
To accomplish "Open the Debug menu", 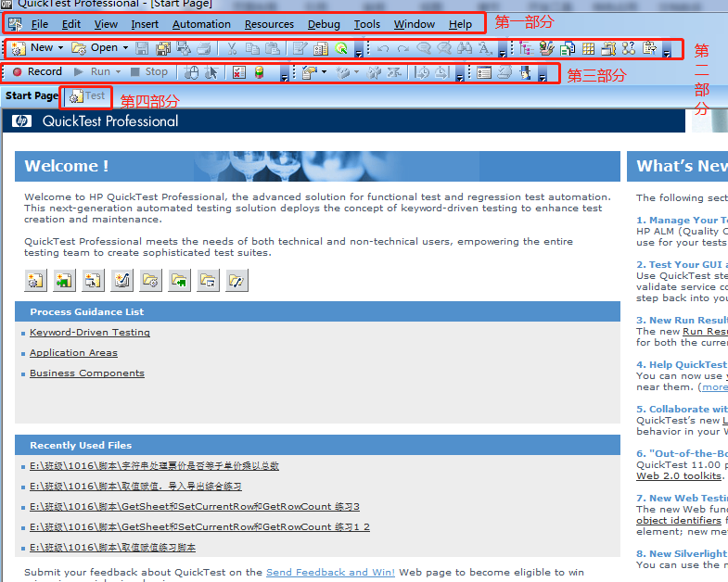I will pyautogui.click(x=324, y=24).
